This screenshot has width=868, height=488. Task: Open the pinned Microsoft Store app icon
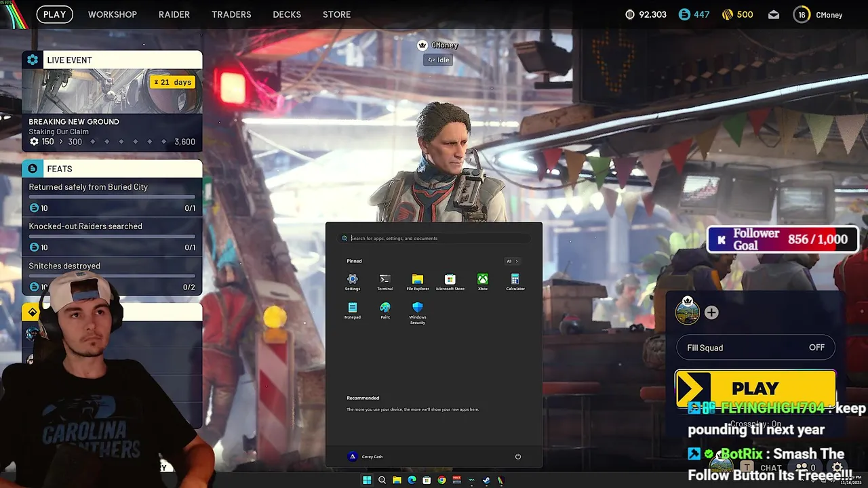point(450,282)
